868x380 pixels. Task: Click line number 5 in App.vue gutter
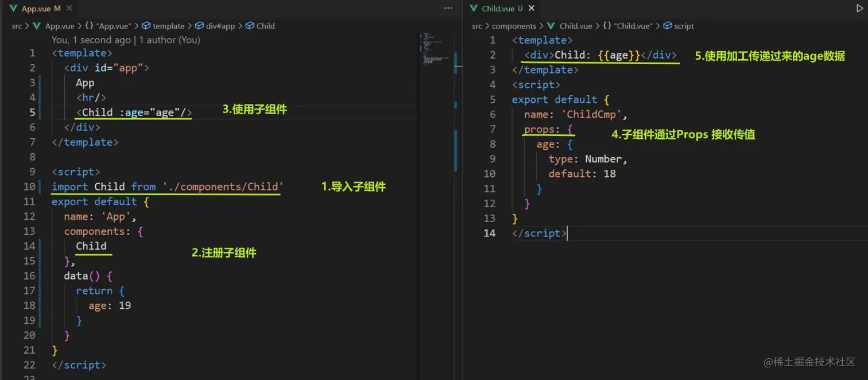click(32, 112)
